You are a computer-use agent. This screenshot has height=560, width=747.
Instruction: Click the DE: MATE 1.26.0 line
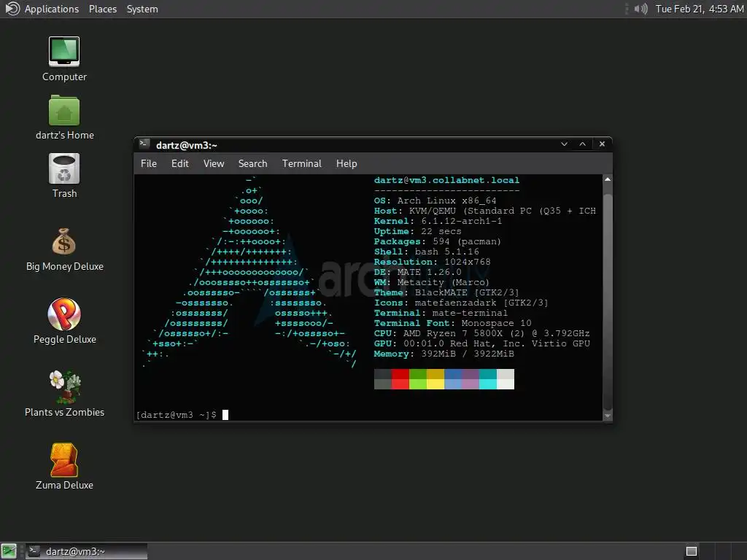click(x=417, y=272)
